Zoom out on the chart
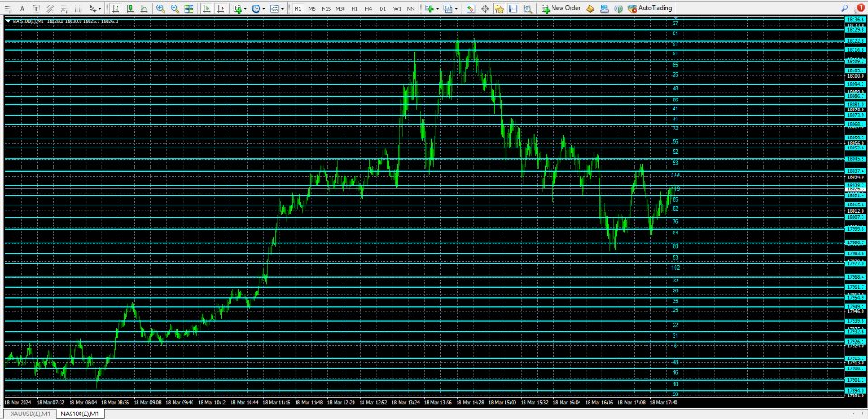This screenshot has width=868, height=419. (x=175, y=8)
